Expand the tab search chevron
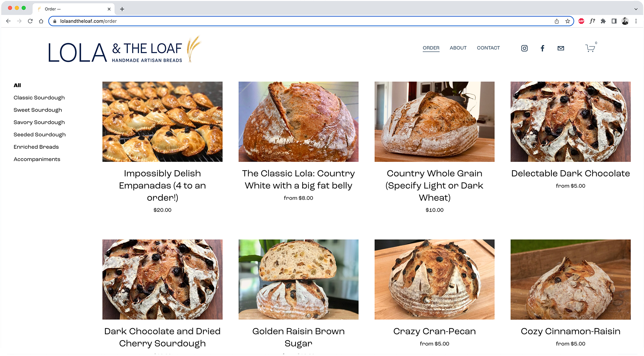This screenshot has width=644, height=356. (x=636, y=9)
